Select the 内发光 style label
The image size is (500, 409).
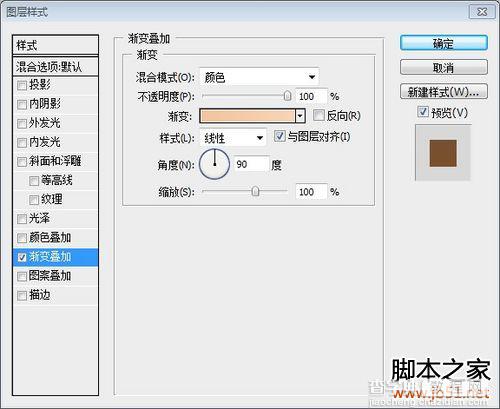(x=45, y=142)
